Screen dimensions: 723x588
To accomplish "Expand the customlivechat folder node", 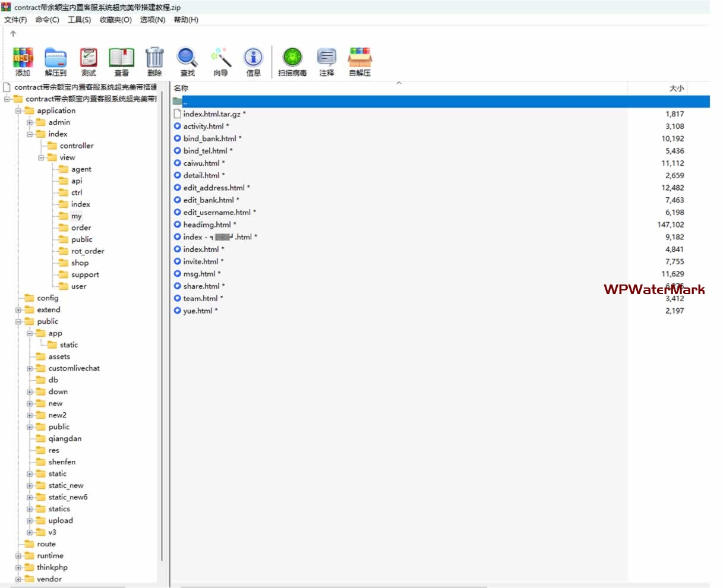I will 30,369.
